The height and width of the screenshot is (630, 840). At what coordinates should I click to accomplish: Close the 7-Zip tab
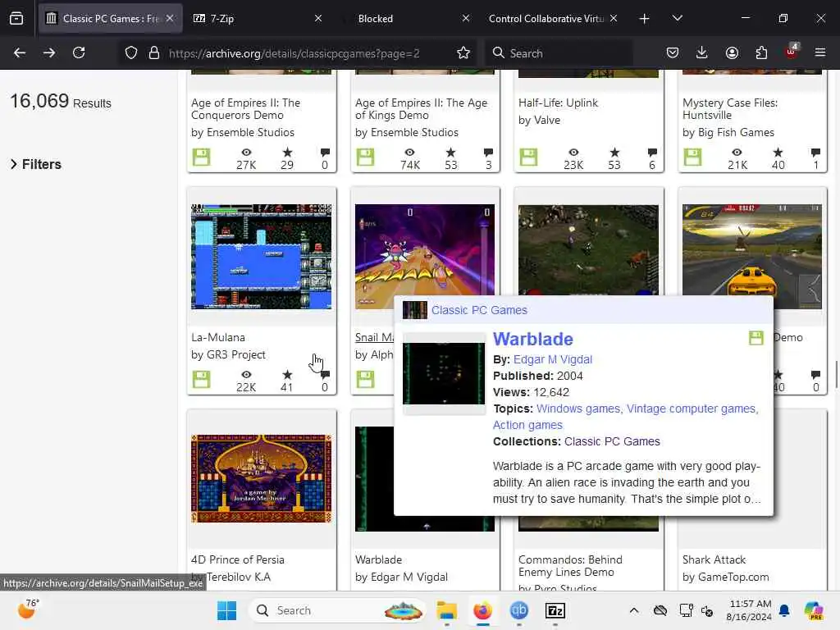coord(318,18)
